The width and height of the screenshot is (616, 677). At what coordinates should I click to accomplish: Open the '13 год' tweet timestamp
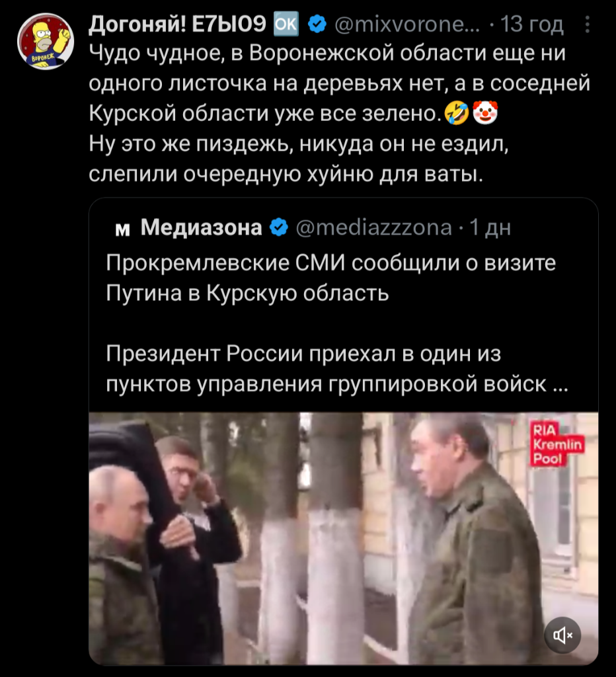click(531, 24)
